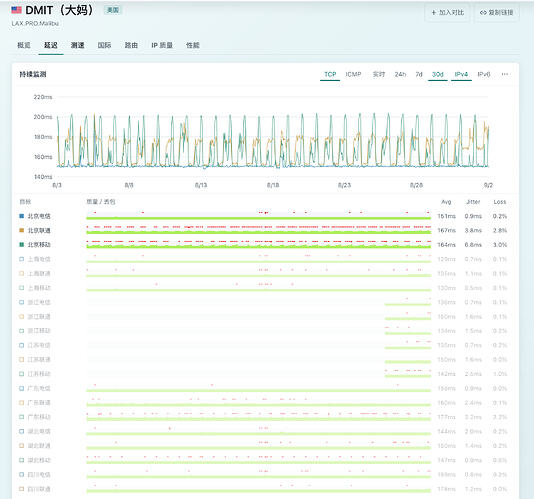Enable the 广东电信 series
The image size is (534, 499).
21,388
